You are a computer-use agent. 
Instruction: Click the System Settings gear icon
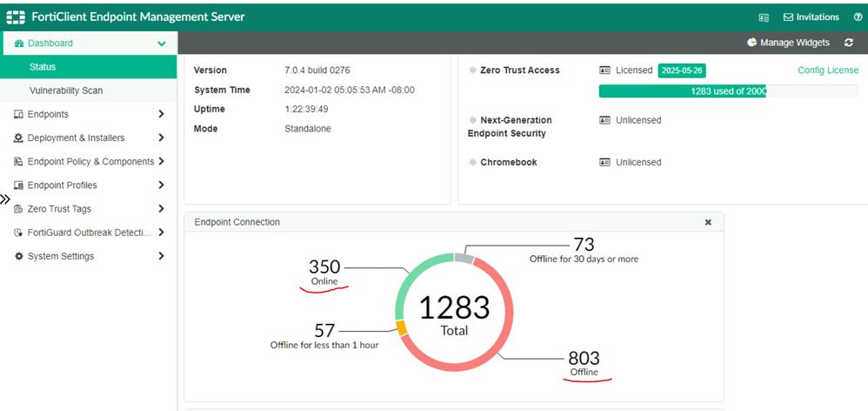[19, 256]
